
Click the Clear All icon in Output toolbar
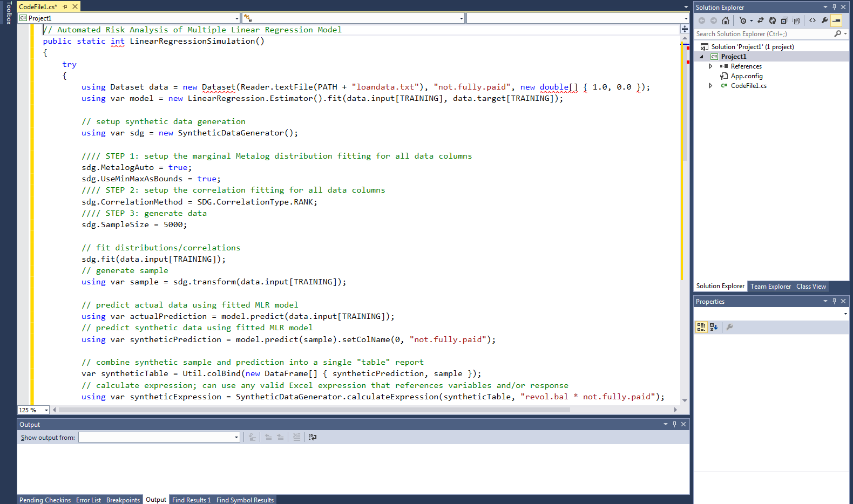pyautogui.click(x=296, y=437)
